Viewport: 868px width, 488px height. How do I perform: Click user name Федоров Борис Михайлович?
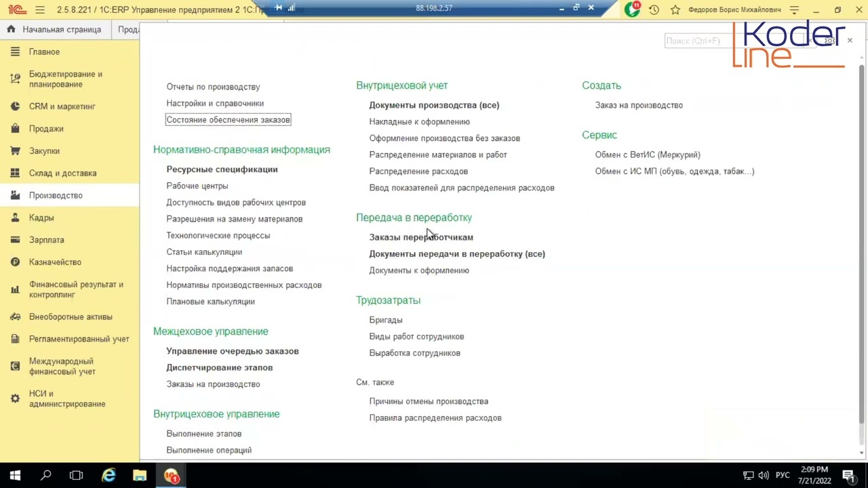(x=734, y=10)
